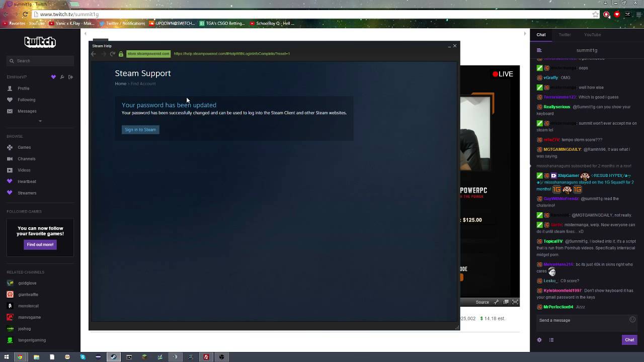Open FileZilla from the taskbar
644x362 pixels.
[206, 357]
